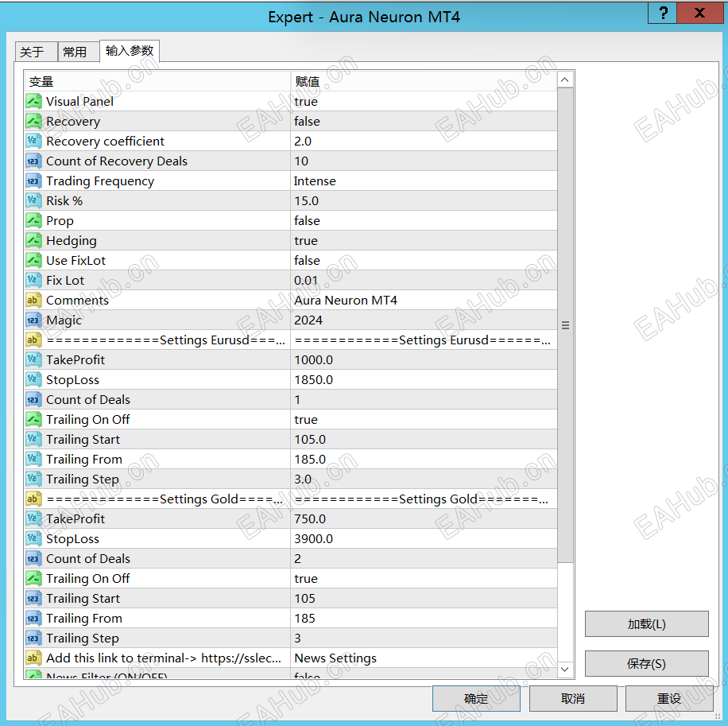
Task: Click the icon beside Trailing Start value 105.0
Action: (33, 440)
